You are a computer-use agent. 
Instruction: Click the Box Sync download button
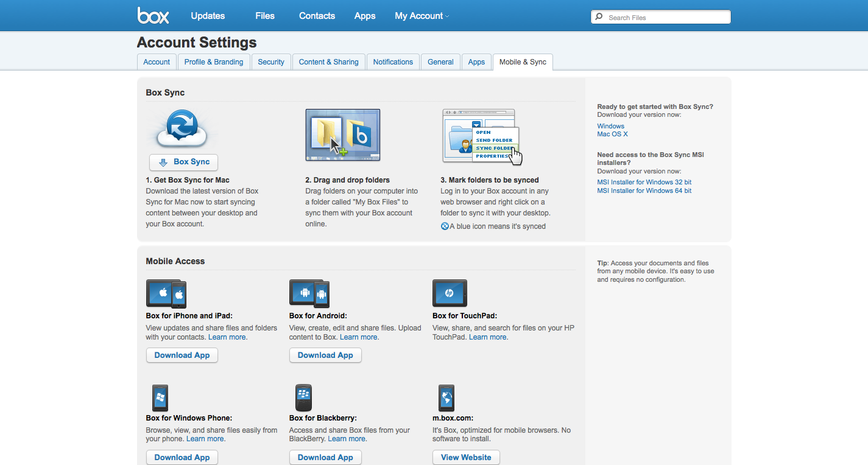point(183,163)
